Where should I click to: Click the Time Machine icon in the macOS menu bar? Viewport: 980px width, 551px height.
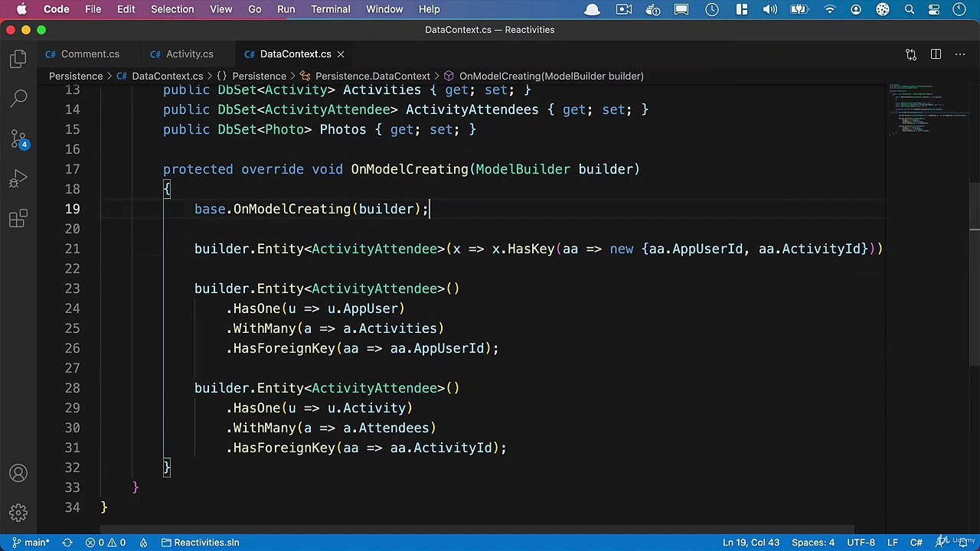coord(712,9)
